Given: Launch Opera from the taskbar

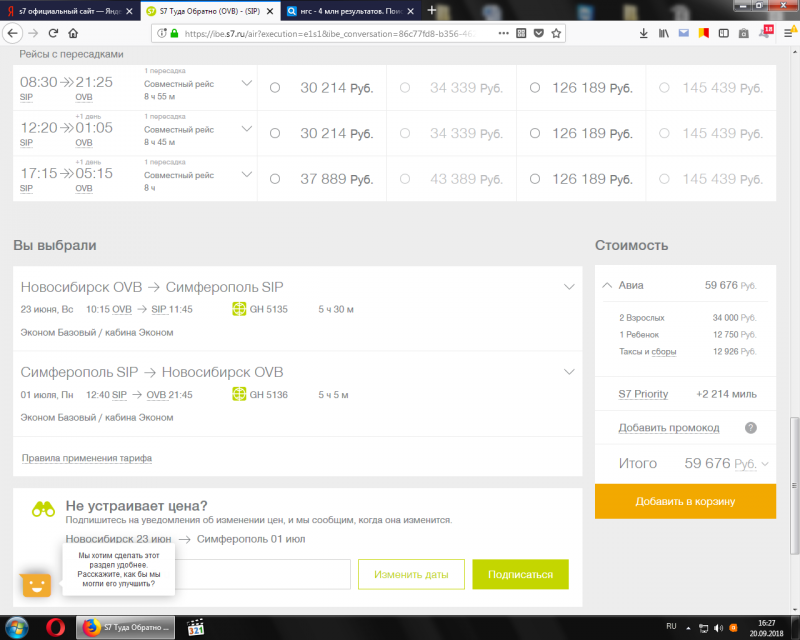Looking at the screenshot, I should click(55, 627).
